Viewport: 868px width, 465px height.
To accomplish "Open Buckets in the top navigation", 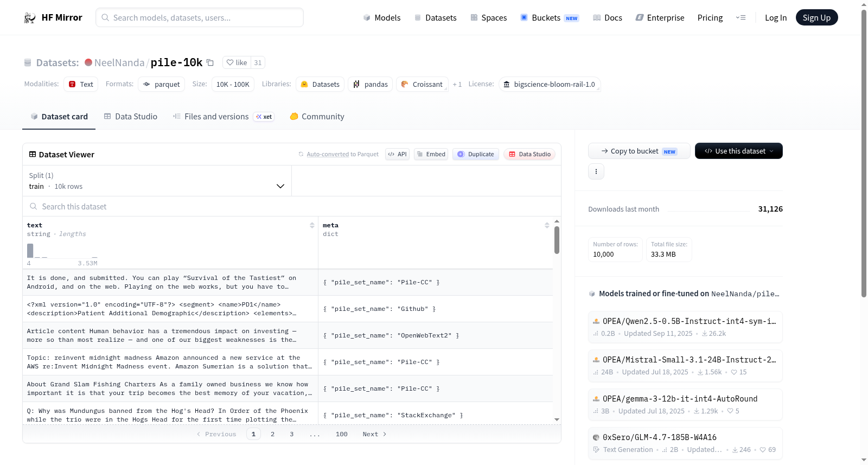I will [x=550, y=18].
